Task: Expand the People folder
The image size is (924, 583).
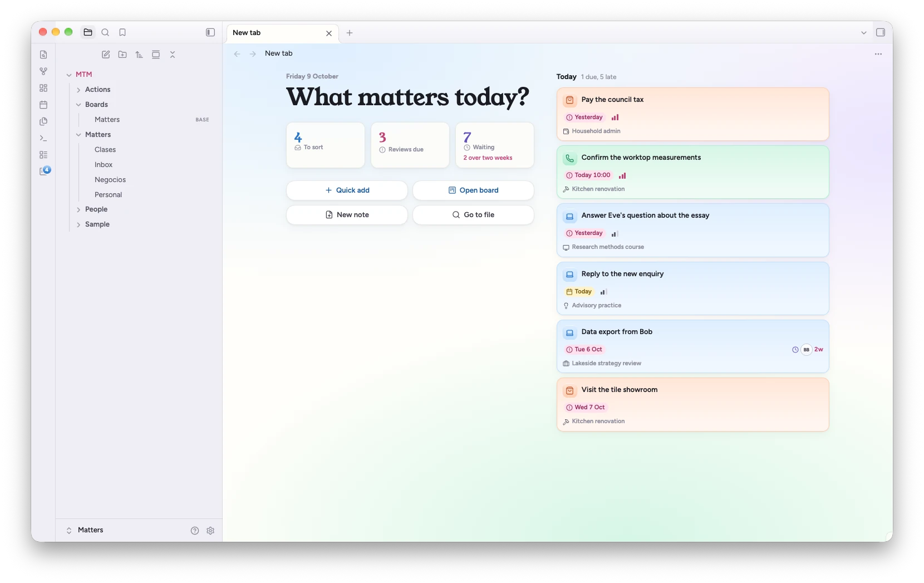Action: (78, 209)
